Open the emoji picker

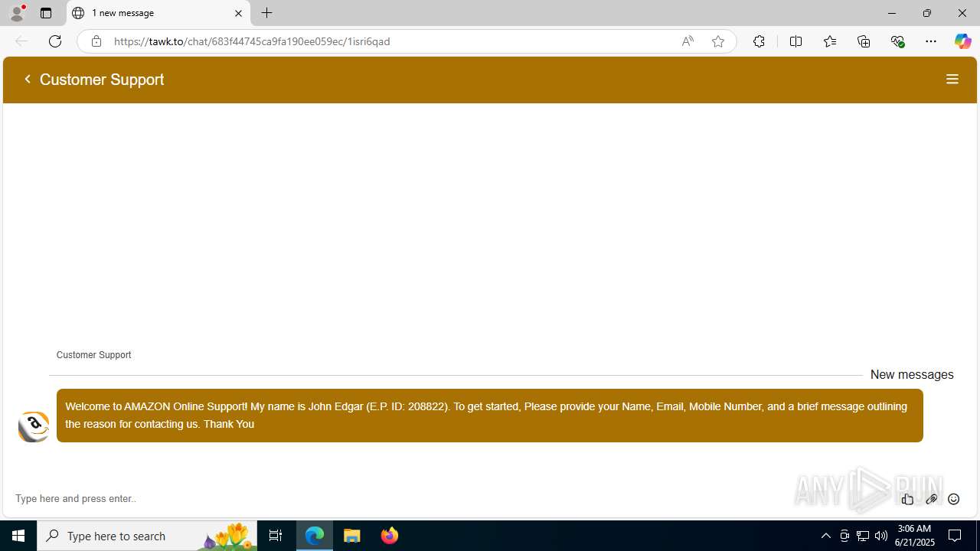click(954, 499)
